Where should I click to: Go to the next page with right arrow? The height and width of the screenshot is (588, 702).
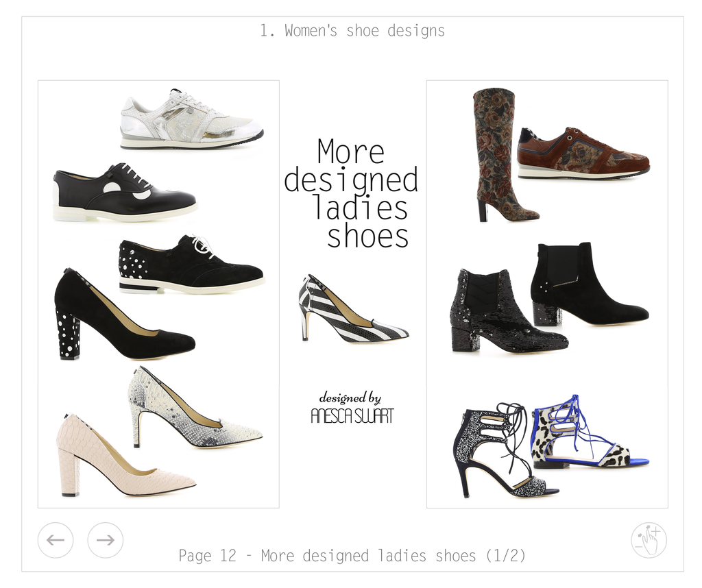[x=105, y=540]
